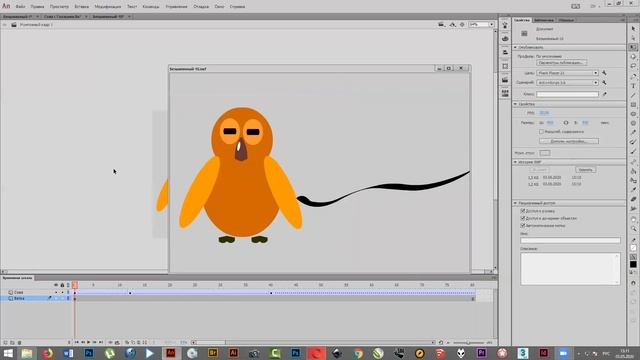Click the Class input field
Viewport: 640px width, 360px height.
point(567,94)
